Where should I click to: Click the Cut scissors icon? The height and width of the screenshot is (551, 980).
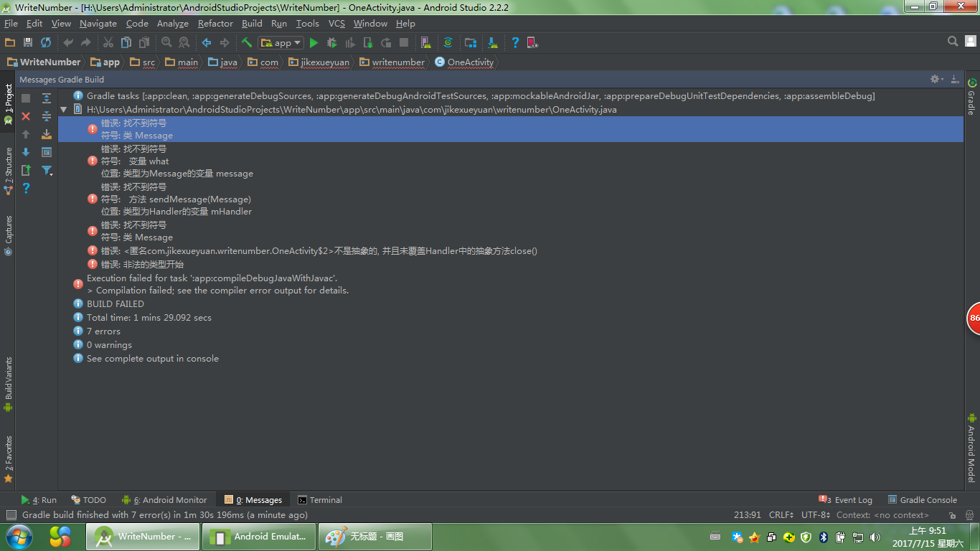pos(108,43)
